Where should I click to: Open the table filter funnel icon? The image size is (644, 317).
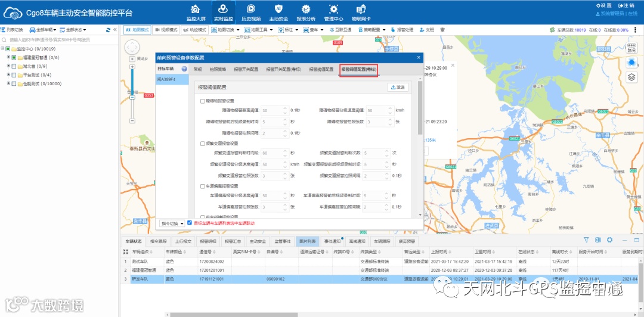587,240
